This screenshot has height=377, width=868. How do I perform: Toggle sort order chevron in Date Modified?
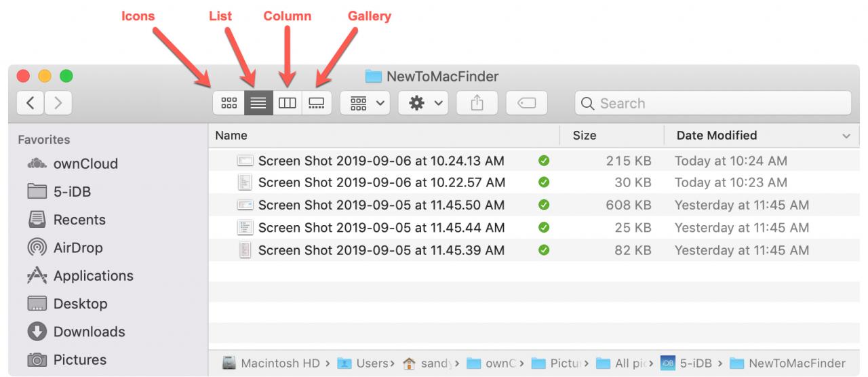click(x=846, y=136)
